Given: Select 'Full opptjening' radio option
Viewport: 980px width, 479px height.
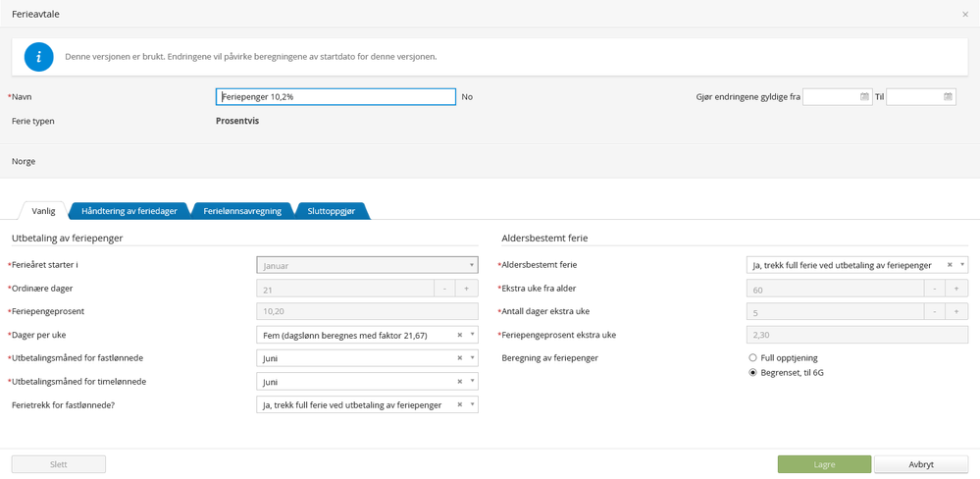Looking at the screenshot, I should click(753, 358).
